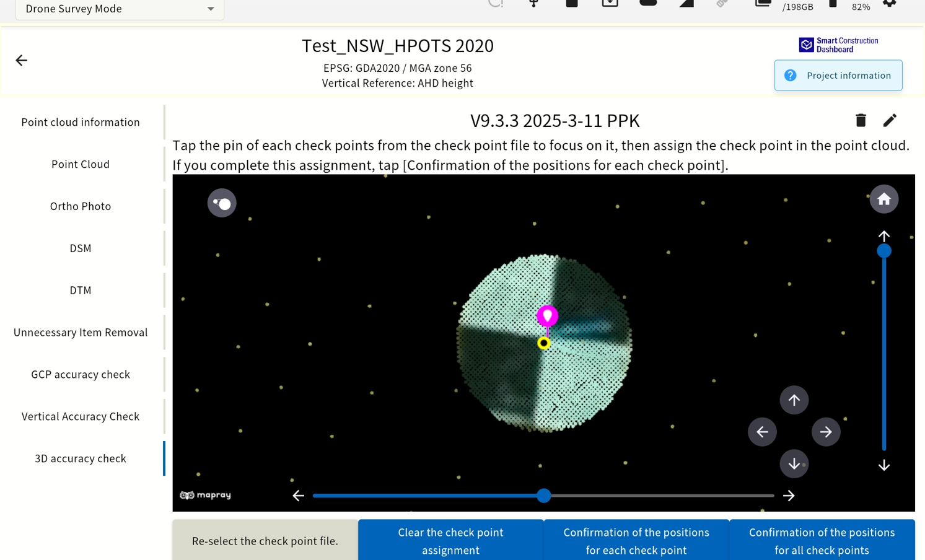The height and width of the screenshot is (560, 925).
Task: Pan the view left with round arrow
Action: pyautogui.click(x=762, y=432)
